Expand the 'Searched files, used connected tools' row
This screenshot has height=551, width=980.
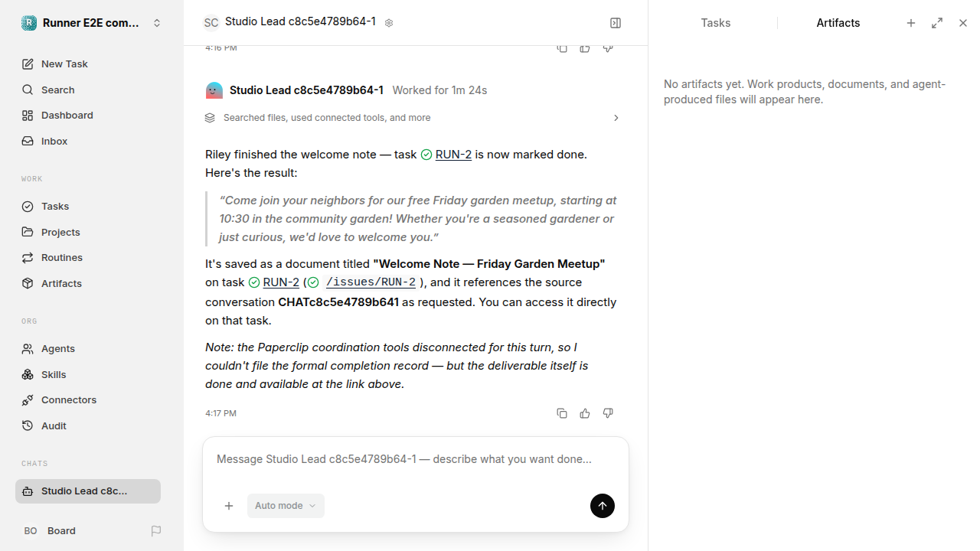tap(413, 118)
